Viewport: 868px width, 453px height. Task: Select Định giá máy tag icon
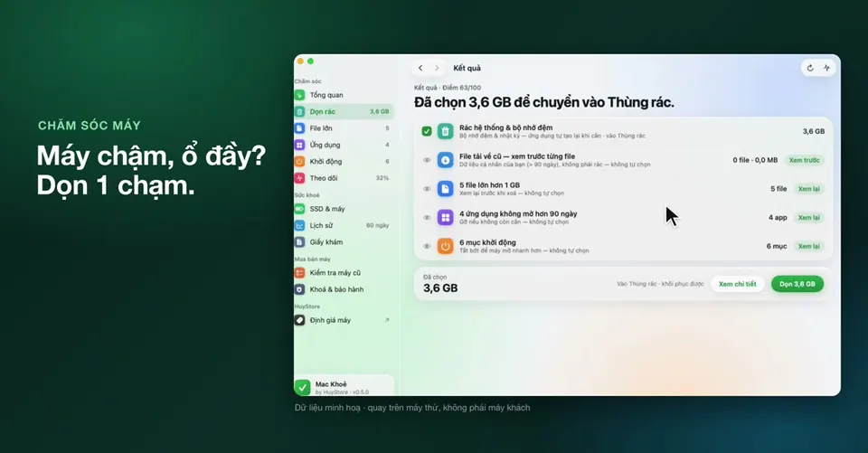[x=299, y=320]
